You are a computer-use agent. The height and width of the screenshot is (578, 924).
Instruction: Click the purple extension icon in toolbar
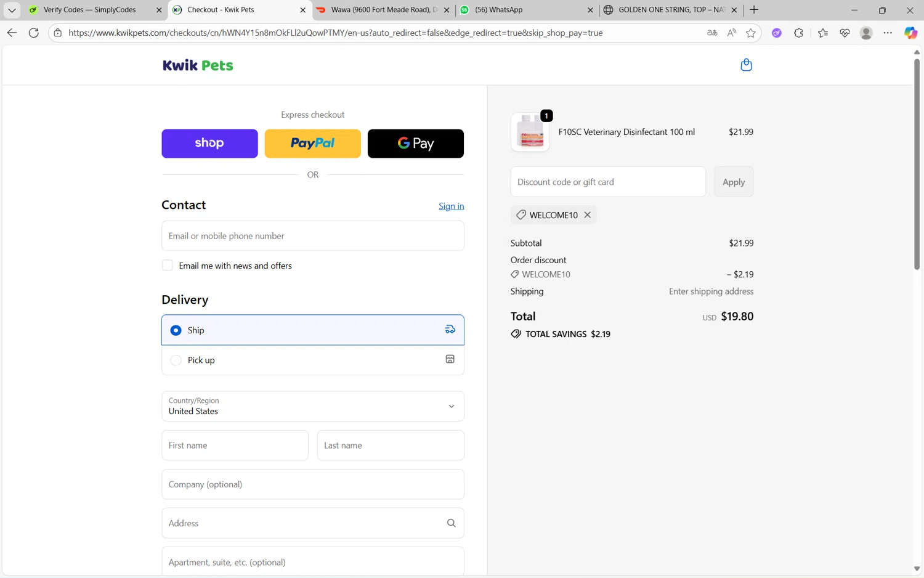[777, 33]
